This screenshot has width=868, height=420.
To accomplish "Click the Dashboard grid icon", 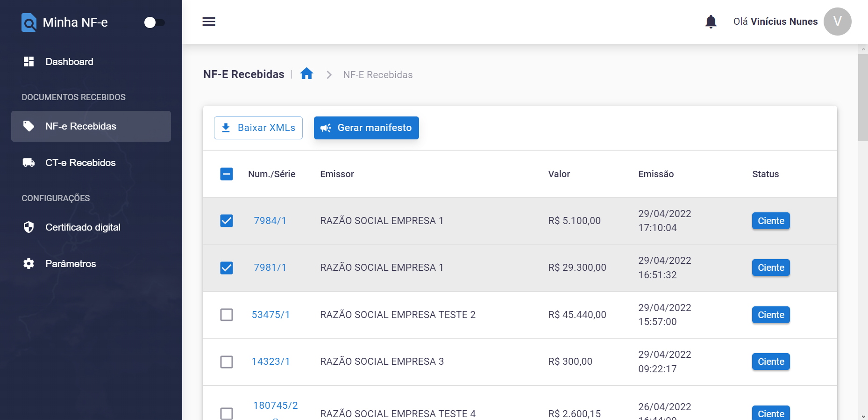I will click(x=29, y=62).
